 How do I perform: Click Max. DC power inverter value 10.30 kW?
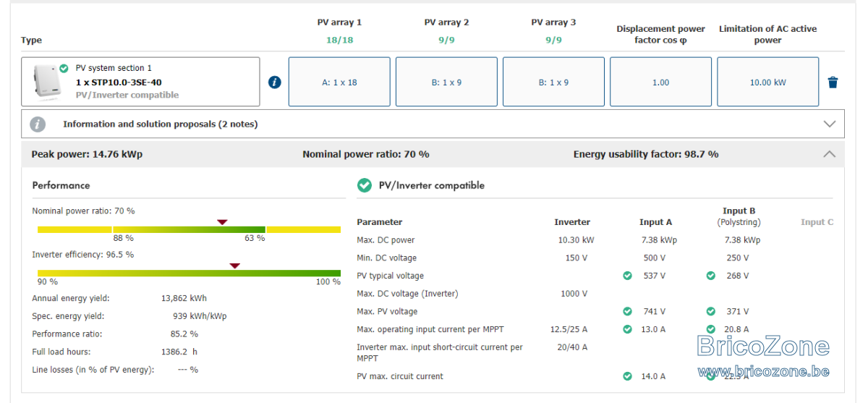[x=576, y=240]
